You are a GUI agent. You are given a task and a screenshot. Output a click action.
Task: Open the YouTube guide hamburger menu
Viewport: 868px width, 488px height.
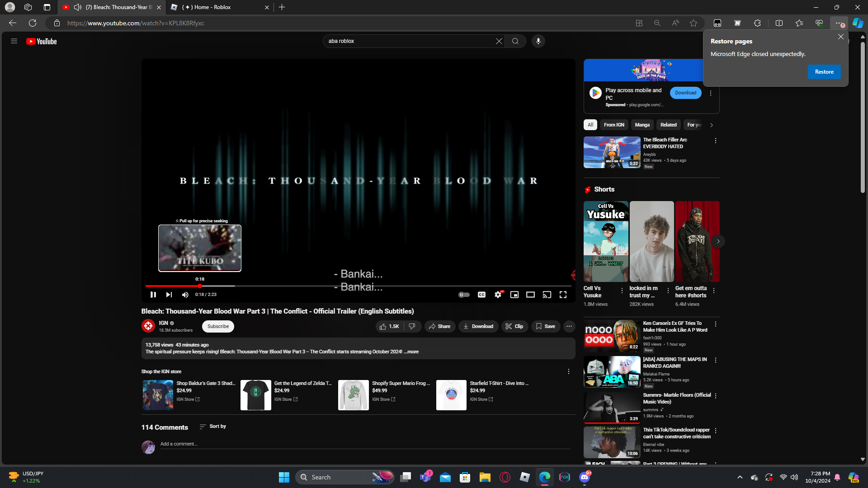pos(14,41)
